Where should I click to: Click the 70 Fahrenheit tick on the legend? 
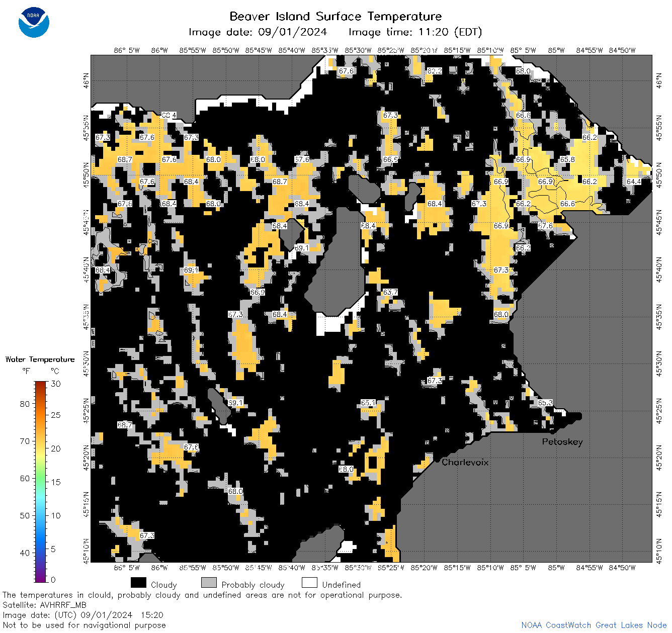(x=25, y=441)
